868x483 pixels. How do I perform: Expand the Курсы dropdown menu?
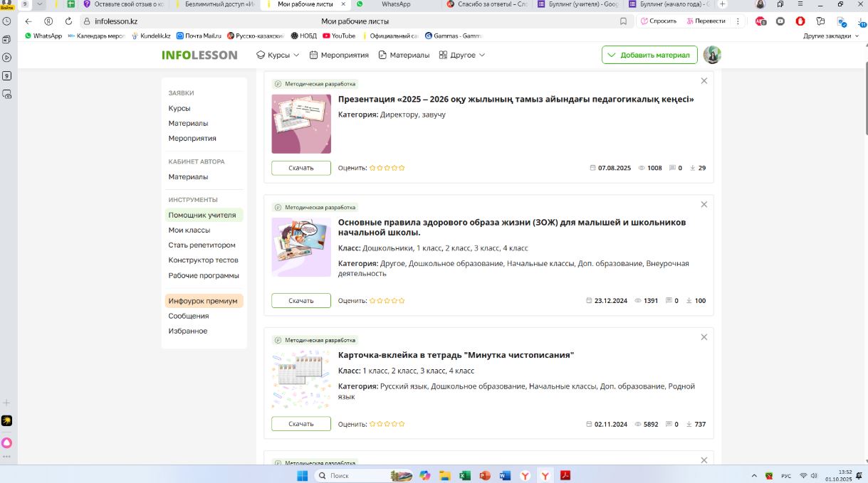click(278, 55)
